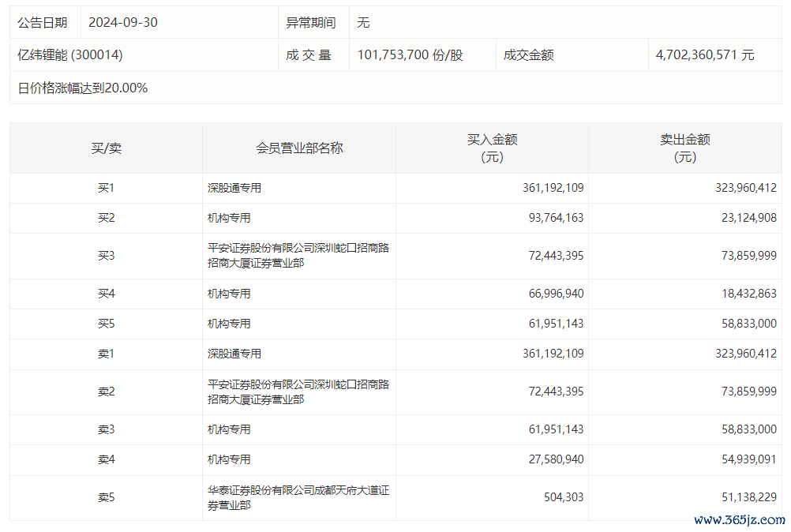Screen dimensions: 791x532
Task: Select turnover value 4,702,360,571 元
Action: pyautogui.click(x=705, y=55)
